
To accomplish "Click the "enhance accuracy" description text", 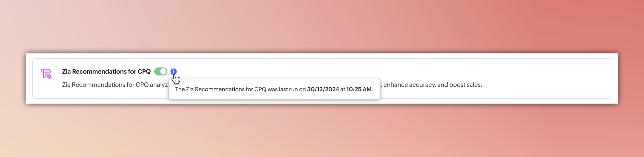I will [409, 85].
